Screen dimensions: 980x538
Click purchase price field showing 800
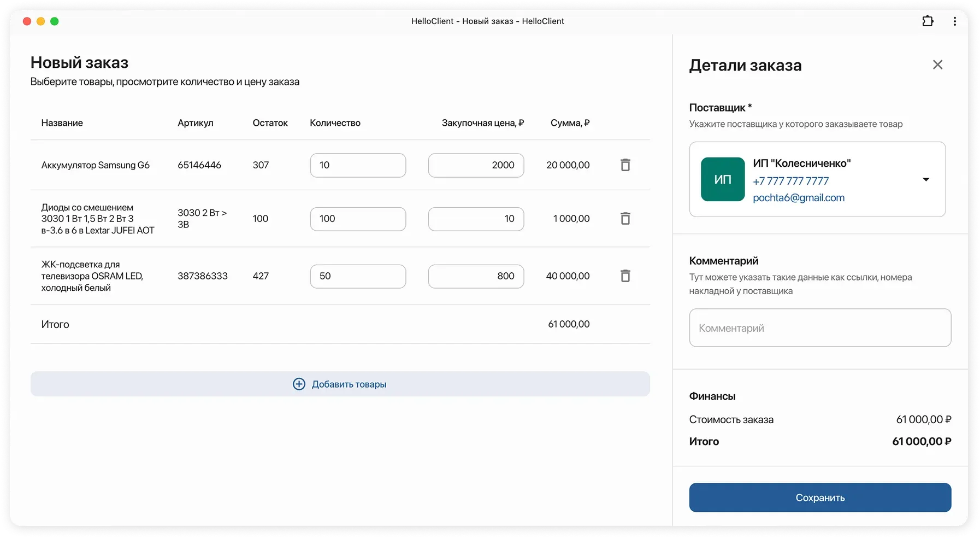pyautogui.click(x=476, y=276)
